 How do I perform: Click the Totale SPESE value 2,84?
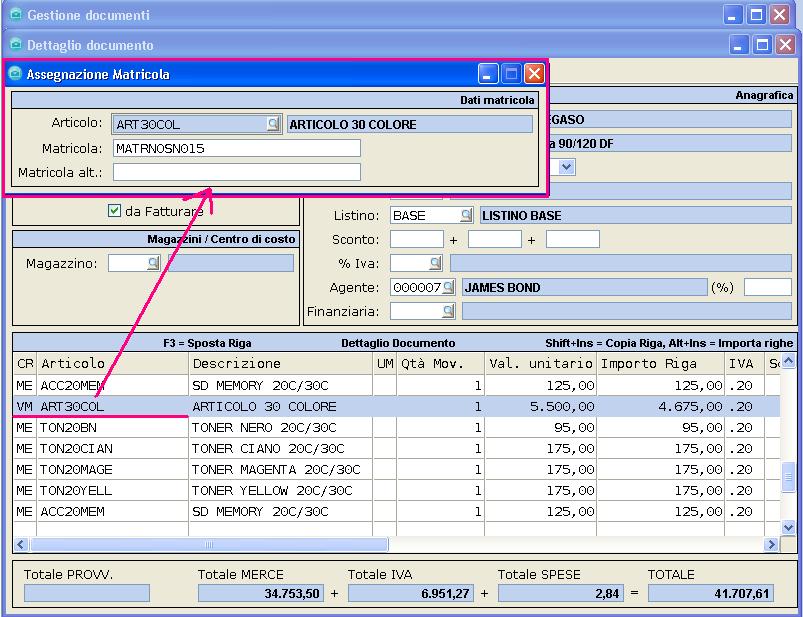click(561, 593)
